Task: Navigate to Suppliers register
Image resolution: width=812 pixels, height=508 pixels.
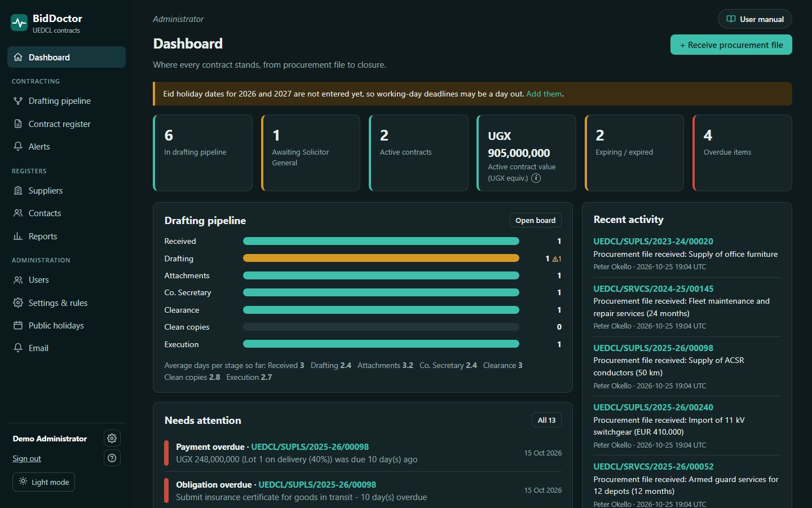Action: [x=67, y=190]
